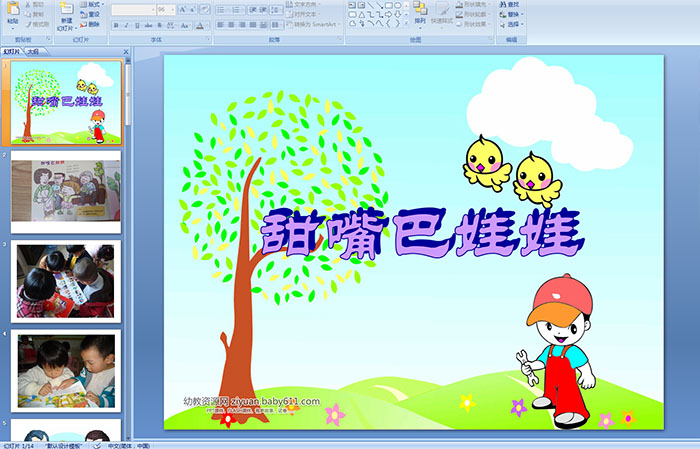Open the Select (选择) dropdown
Image resolution: width=700 pixels, height=449 pixels.
[512, 24]
